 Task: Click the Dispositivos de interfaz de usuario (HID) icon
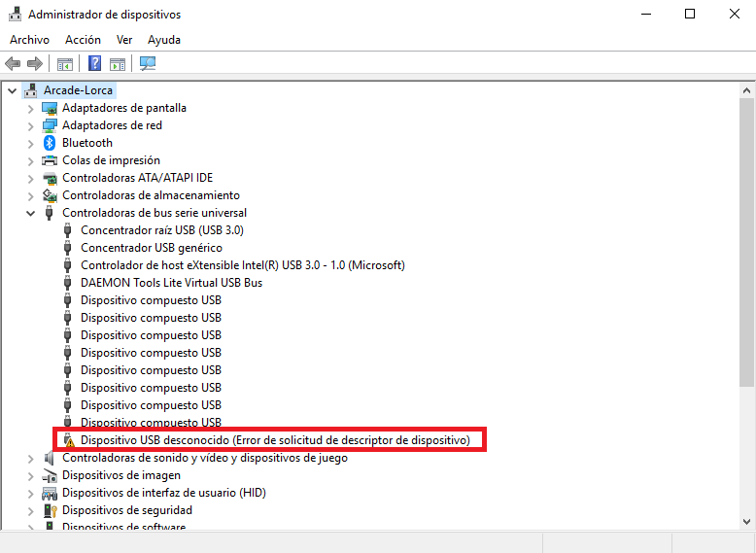[x=50, y=493]
